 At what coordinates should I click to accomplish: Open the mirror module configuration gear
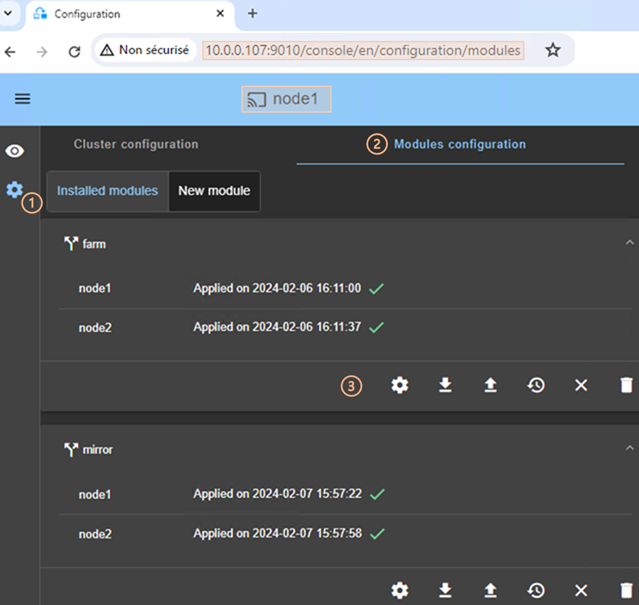400,590
